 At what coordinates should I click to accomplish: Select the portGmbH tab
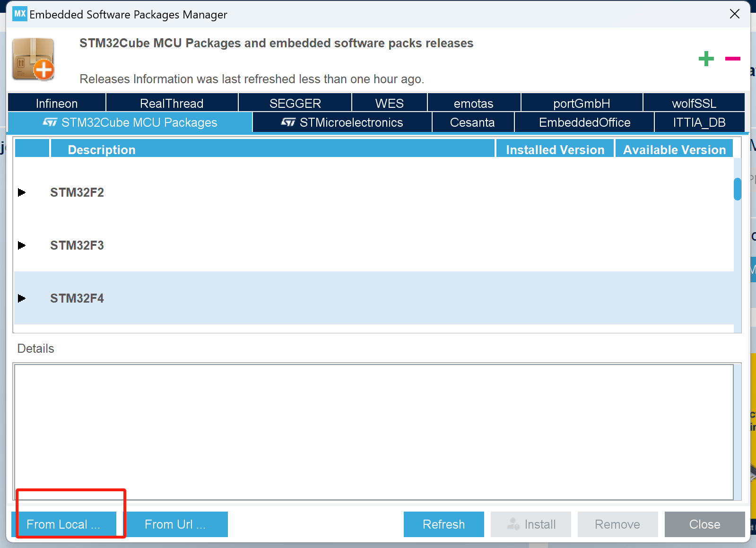(x=582, y=103)
